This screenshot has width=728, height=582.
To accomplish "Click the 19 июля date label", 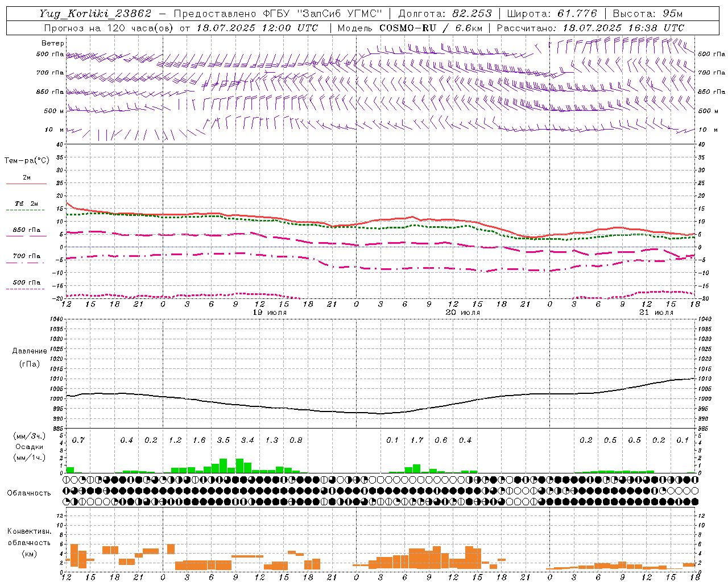I will [270, 313].
